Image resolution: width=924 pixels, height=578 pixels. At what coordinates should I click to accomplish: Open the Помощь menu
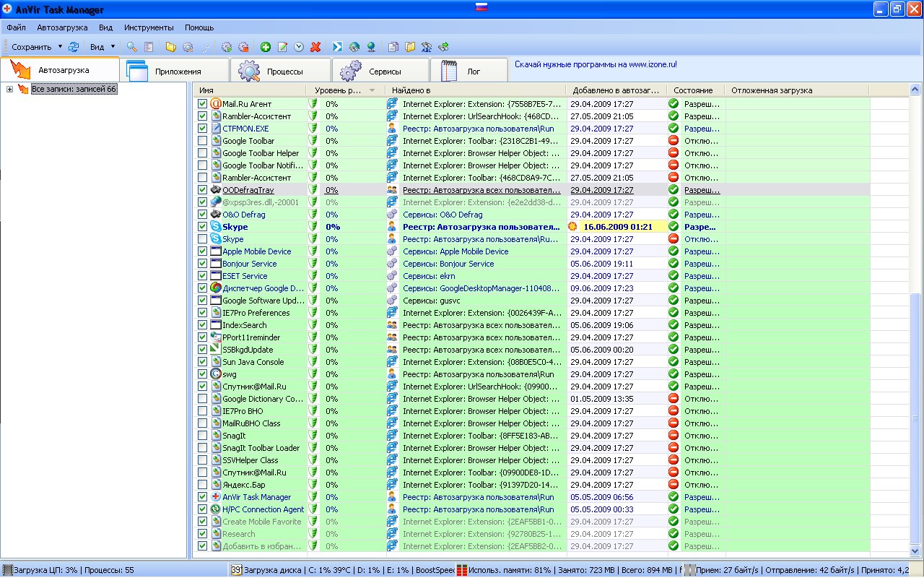click(199, 27)
